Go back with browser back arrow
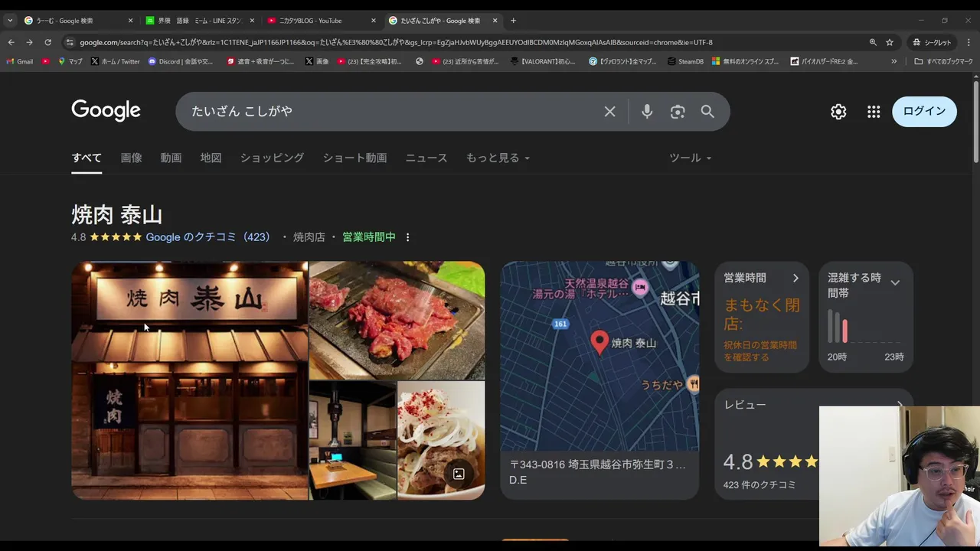Screen dimensions: 980x551 click(11, 42)
